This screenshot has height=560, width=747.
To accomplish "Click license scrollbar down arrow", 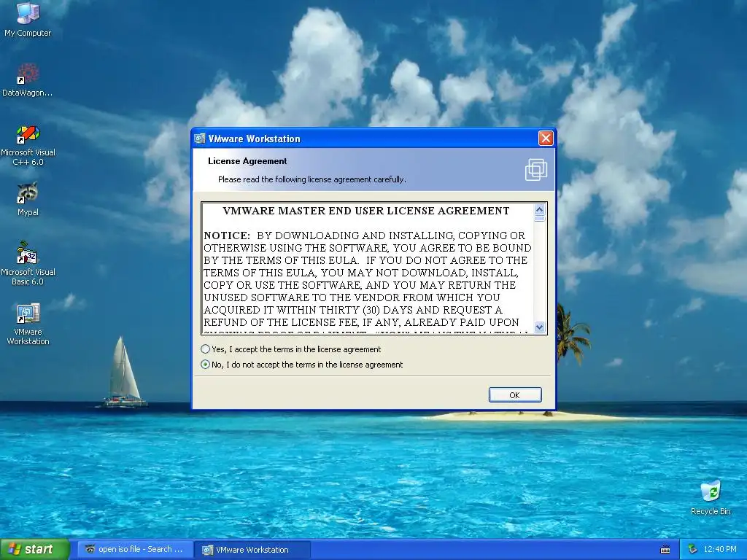I will [539, 327].
